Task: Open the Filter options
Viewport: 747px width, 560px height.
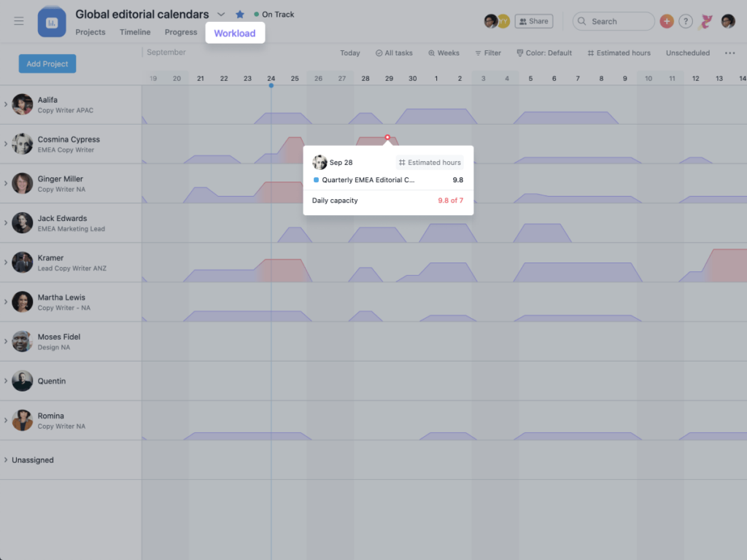Action: [x=487, y=52]
